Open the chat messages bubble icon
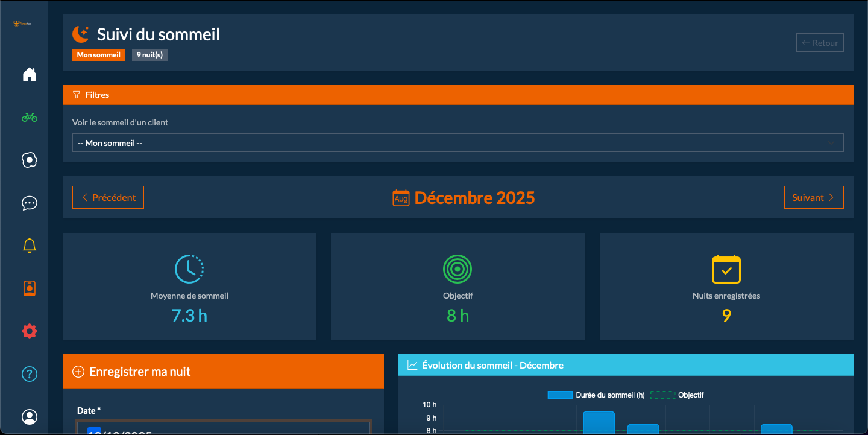The height and width of the screenshot is (435, 868). point(29,203)
